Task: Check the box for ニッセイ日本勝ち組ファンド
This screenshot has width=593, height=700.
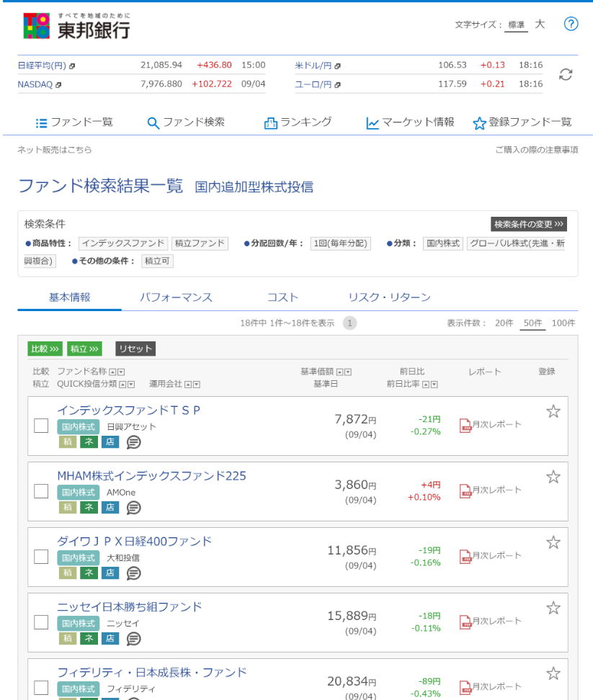Action: (41, 622)
